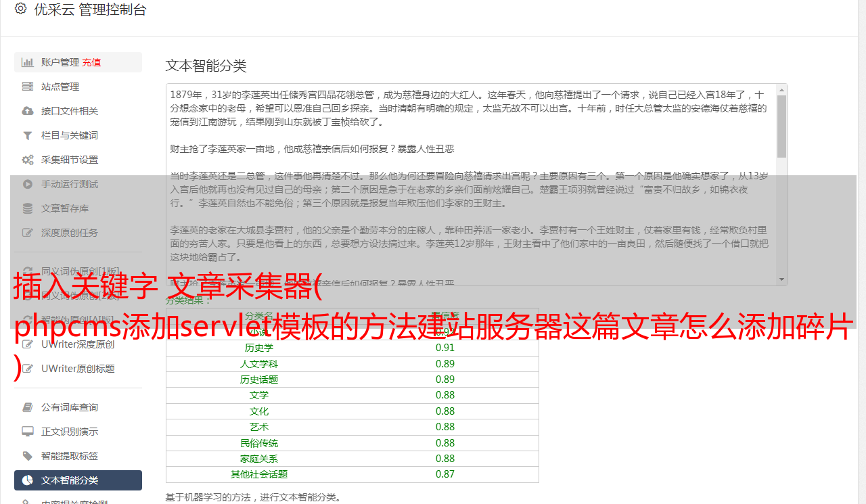The image size is (866, 504).
Task: Select the filter icon for 栏目与关键词
Action: (28, 135)
